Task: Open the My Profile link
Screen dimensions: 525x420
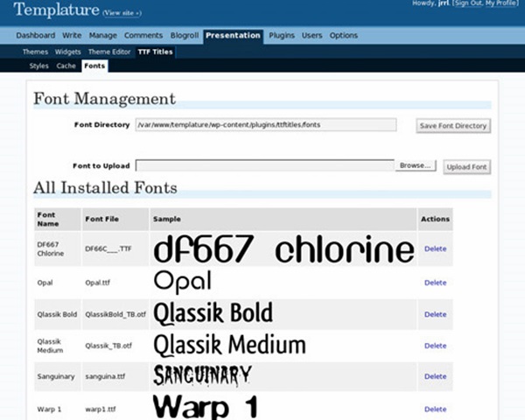Action: (500, 3)
